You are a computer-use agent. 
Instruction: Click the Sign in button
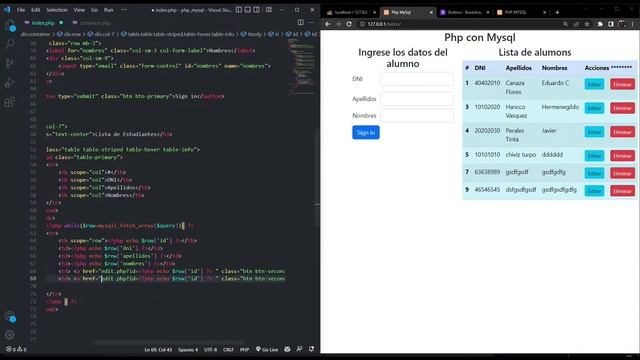366,133
